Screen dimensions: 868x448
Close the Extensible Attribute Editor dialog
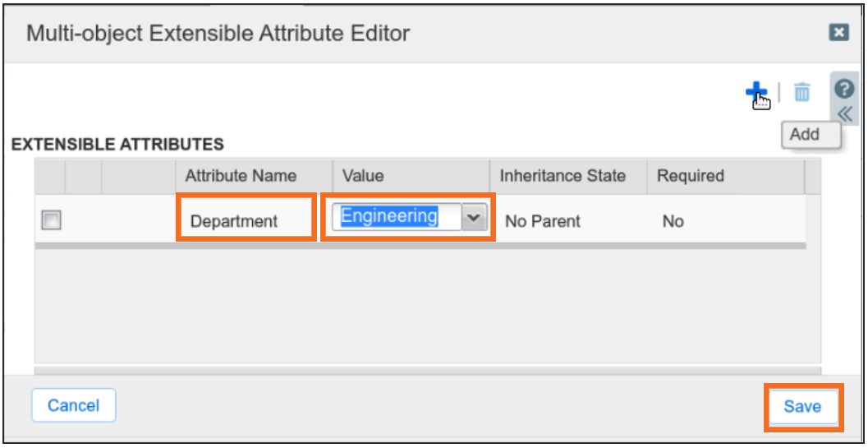pos(838,32)
